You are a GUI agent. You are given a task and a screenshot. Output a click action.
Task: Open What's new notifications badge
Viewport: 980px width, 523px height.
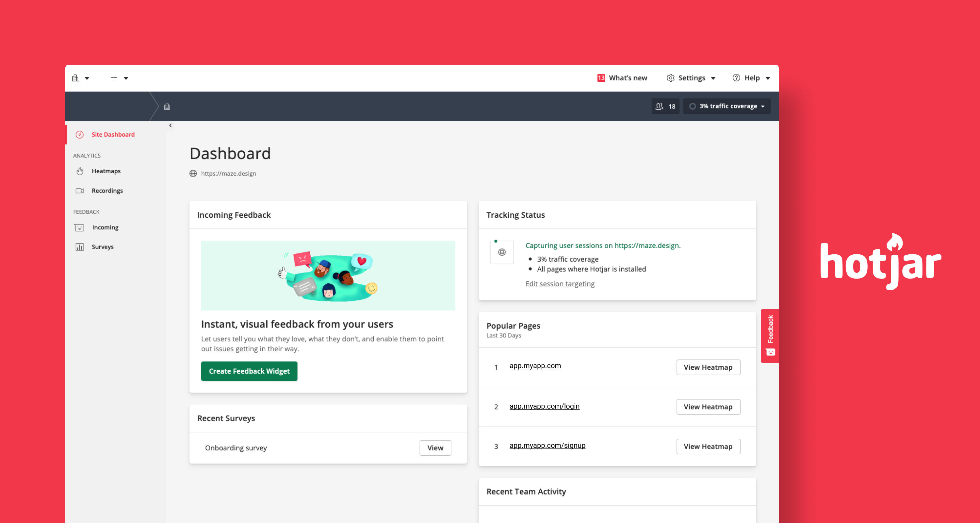pos(601,78)
